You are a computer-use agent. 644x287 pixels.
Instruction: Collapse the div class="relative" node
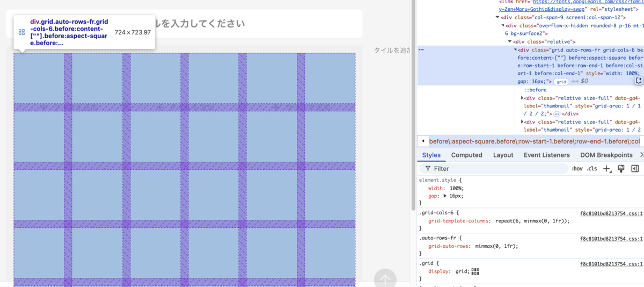(x=510, y=41)
